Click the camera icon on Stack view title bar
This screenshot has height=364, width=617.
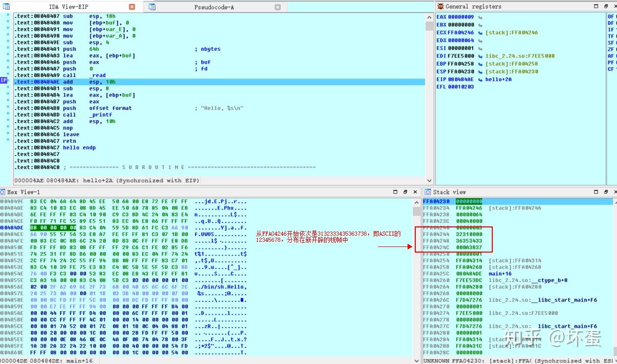click(x=428, y=192)
